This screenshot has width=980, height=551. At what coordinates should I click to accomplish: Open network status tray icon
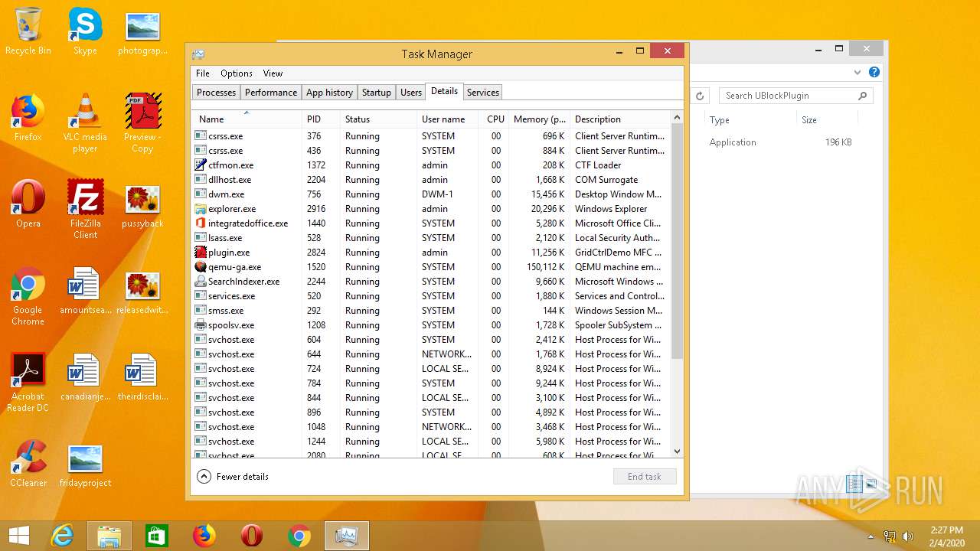click(x=890, y=536)
